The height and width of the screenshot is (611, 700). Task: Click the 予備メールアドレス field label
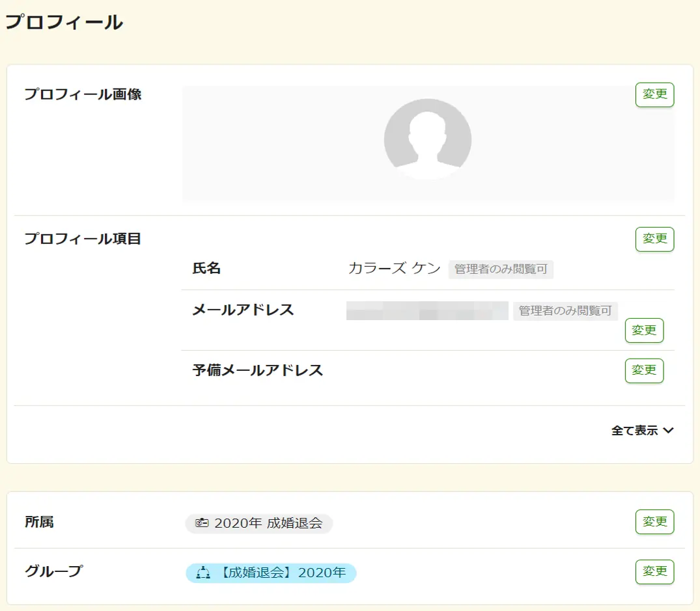258,371
